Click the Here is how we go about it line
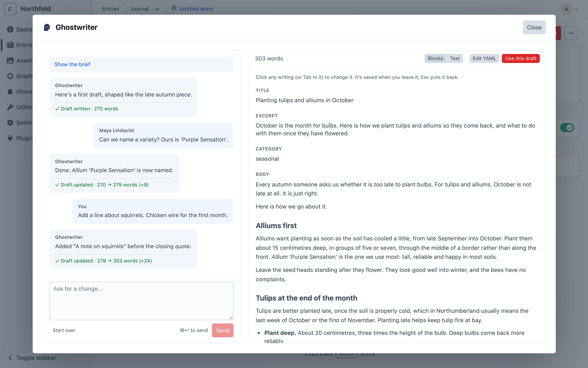588x368 pixels. pyautogui.click(x=291, y=207)
